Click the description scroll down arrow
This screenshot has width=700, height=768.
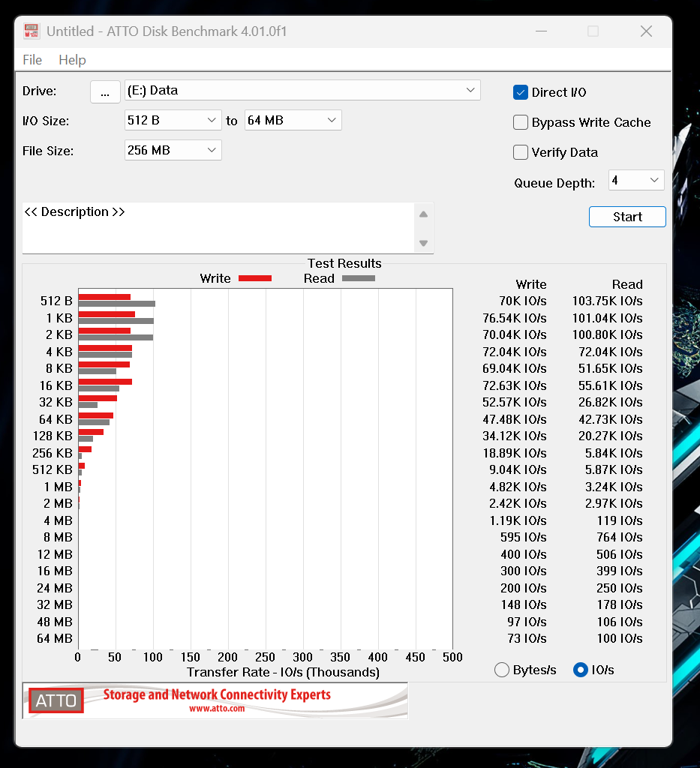point(424,243)
